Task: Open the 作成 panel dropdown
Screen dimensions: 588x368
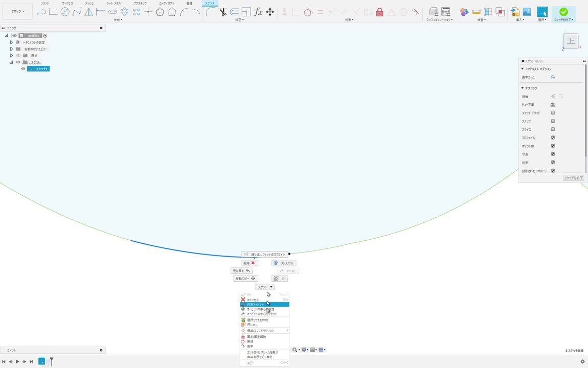Action: pyautogui.click(x=118, y=20)
